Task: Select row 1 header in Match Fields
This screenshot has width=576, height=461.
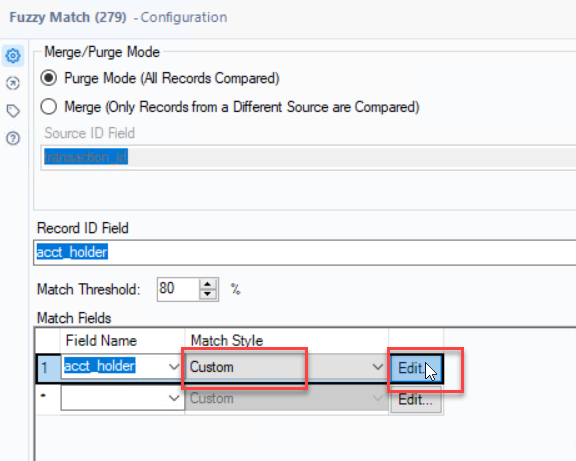Action: coord(48,368)
